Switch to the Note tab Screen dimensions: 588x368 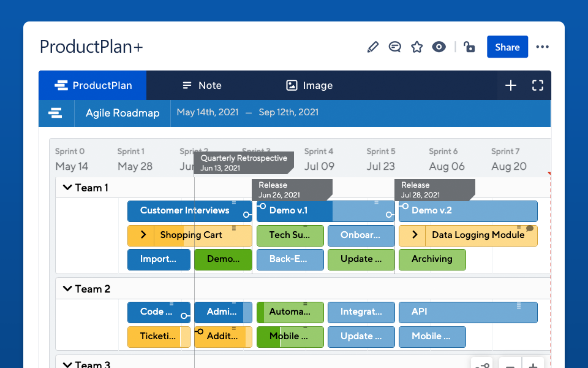202,85
